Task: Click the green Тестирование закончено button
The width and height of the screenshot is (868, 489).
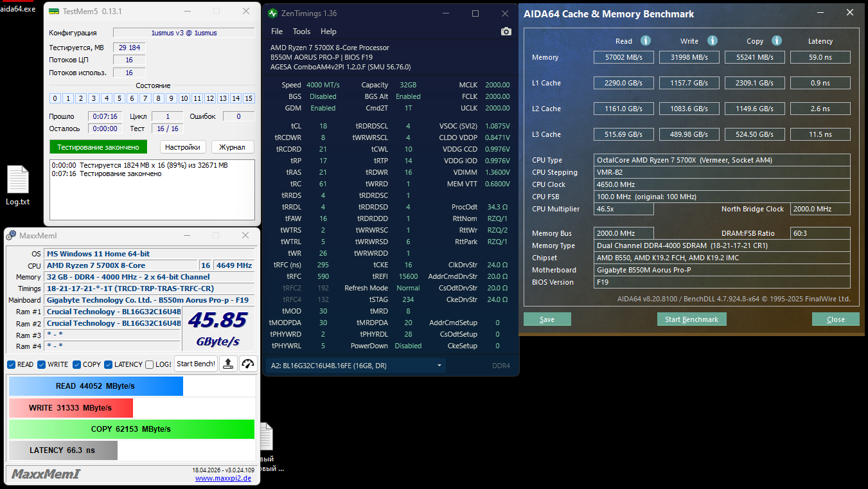Action: tap(98, 147)
